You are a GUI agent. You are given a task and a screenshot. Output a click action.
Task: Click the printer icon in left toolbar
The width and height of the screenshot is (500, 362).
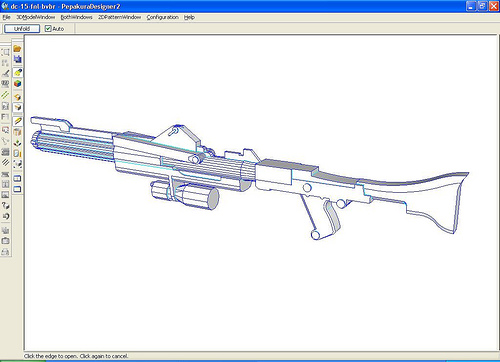click(5, 252)
